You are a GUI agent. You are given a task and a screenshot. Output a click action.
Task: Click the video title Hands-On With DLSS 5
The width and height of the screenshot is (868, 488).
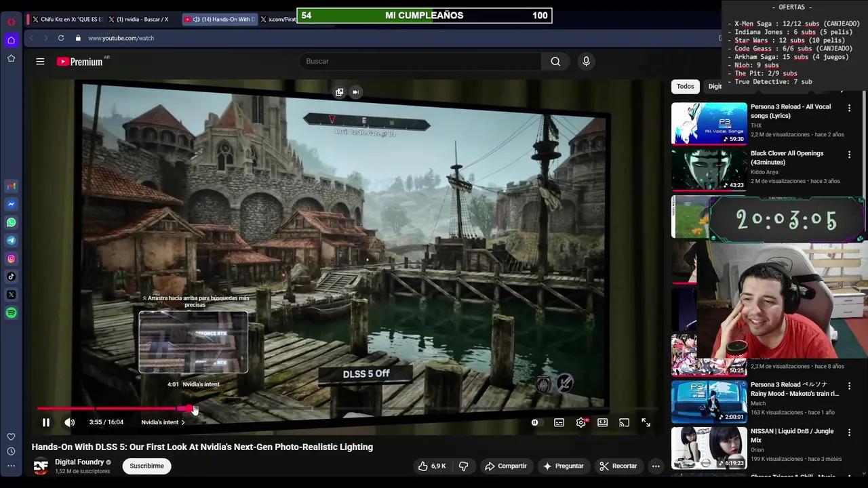pos(202,447)
